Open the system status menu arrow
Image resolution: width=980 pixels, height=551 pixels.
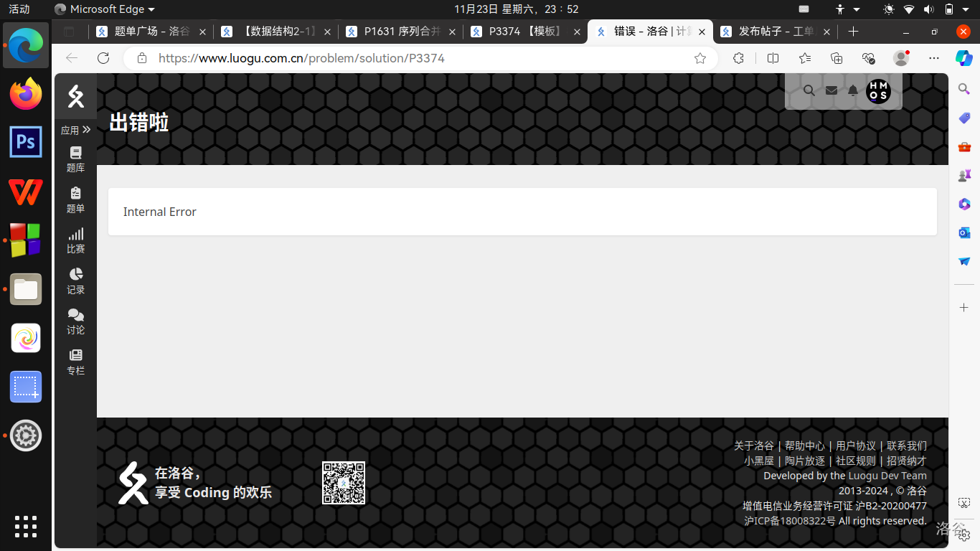965,9
